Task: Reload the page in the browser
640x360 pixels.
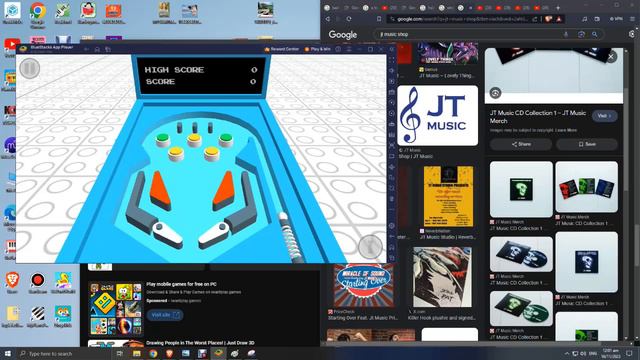Action: click(349, 19)
